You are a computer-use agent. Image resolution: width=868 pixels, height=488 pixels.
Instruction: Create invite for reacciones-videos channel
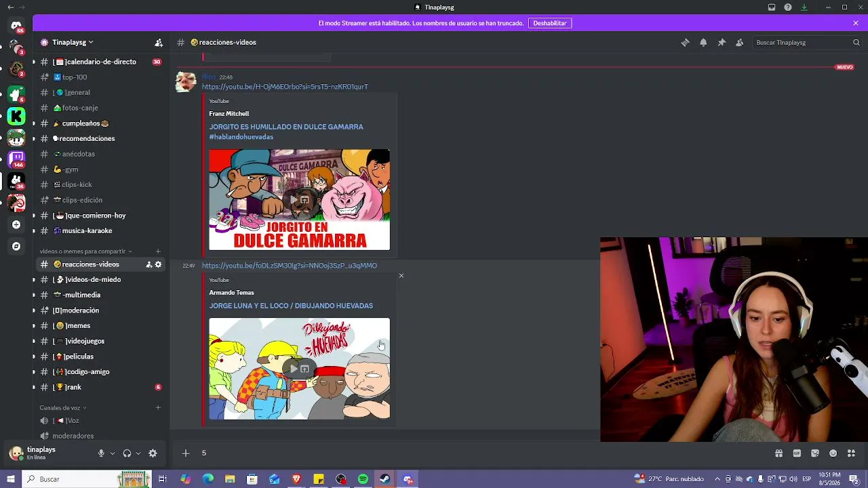click(149, 264)
